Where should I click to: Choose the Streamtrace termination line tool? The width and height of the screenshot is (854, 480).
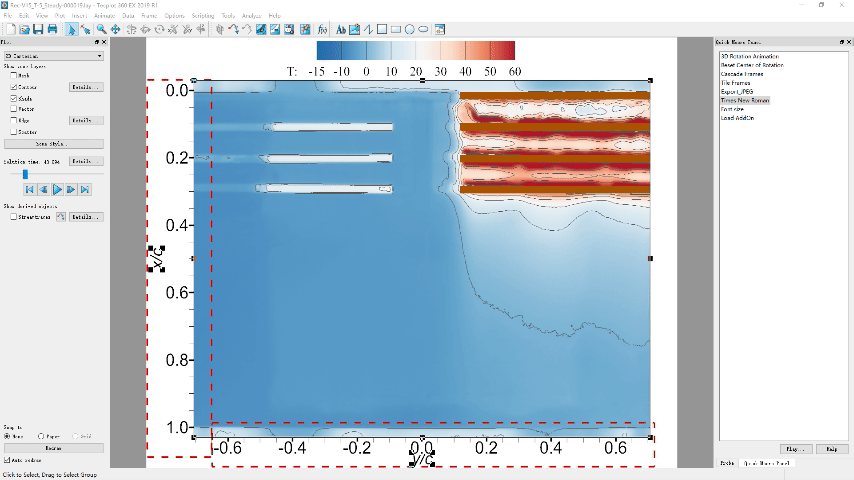[247, 29]
